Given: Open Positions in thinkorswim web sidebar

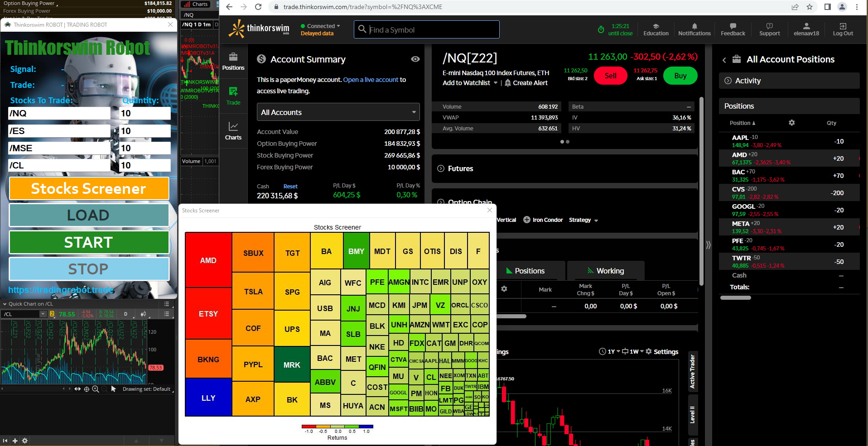Looking at the screenshot, I should pos(233,61).
